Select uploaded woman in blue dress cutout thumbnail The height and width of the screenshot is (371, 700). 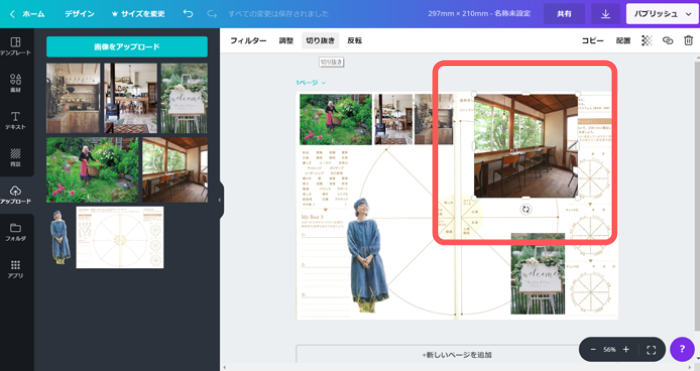click(x=60, y=237)
